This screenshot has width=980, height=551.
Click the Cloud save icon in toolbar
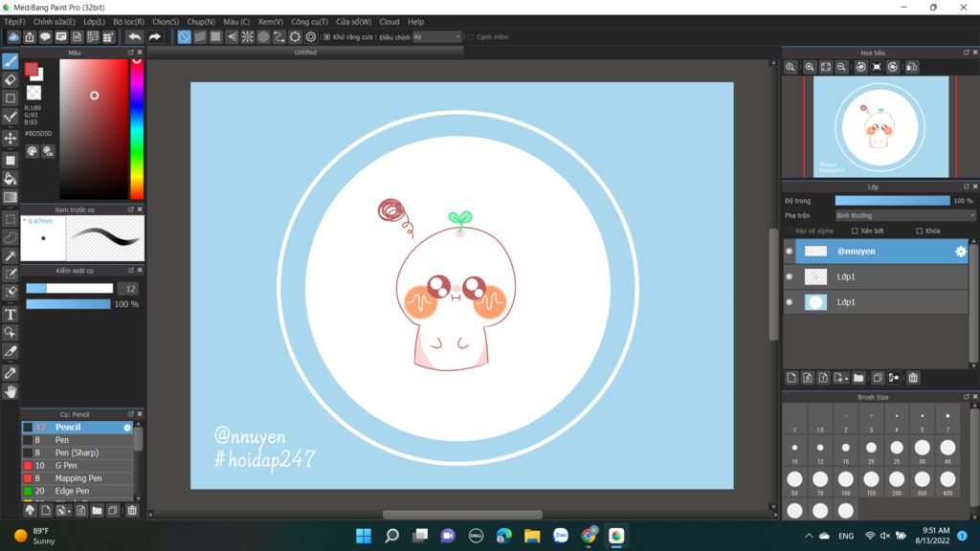coord(13,37)
